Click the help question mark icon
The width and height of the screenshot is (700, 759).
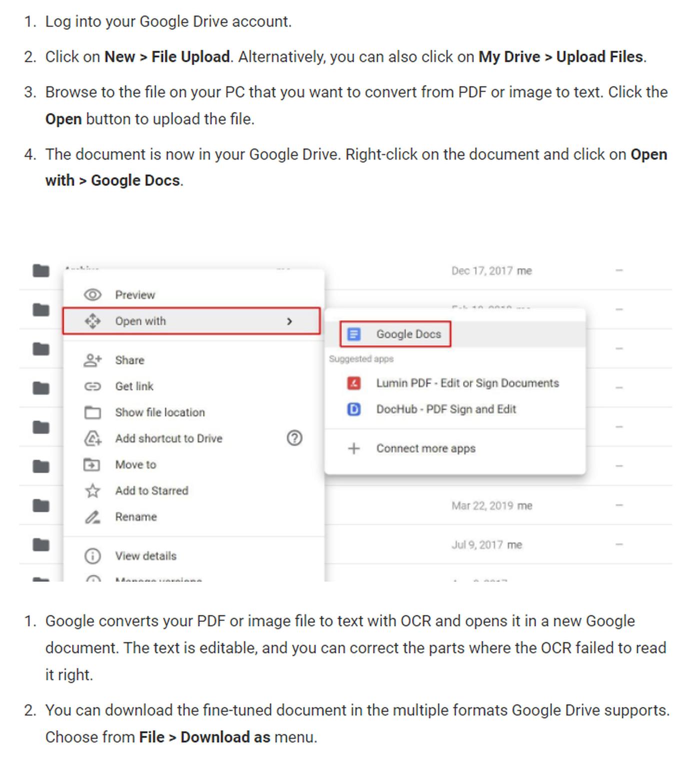294,438
